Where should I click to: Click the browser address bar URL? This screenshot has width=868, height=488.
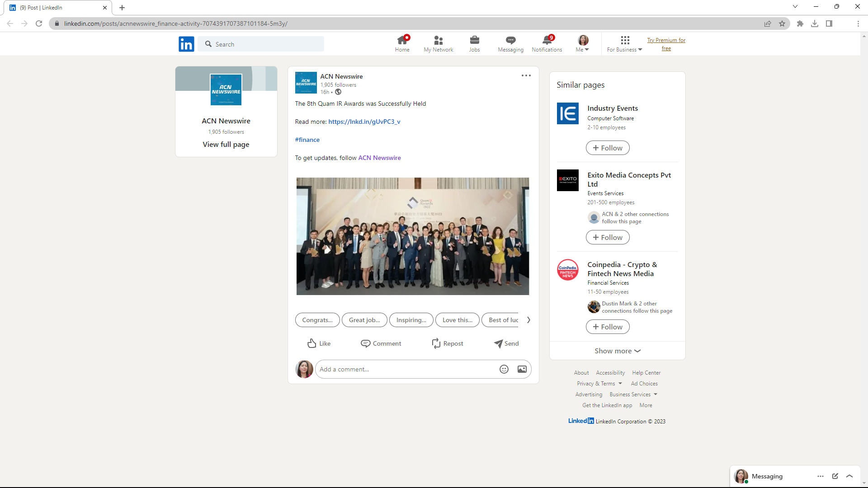pos(176,23)
